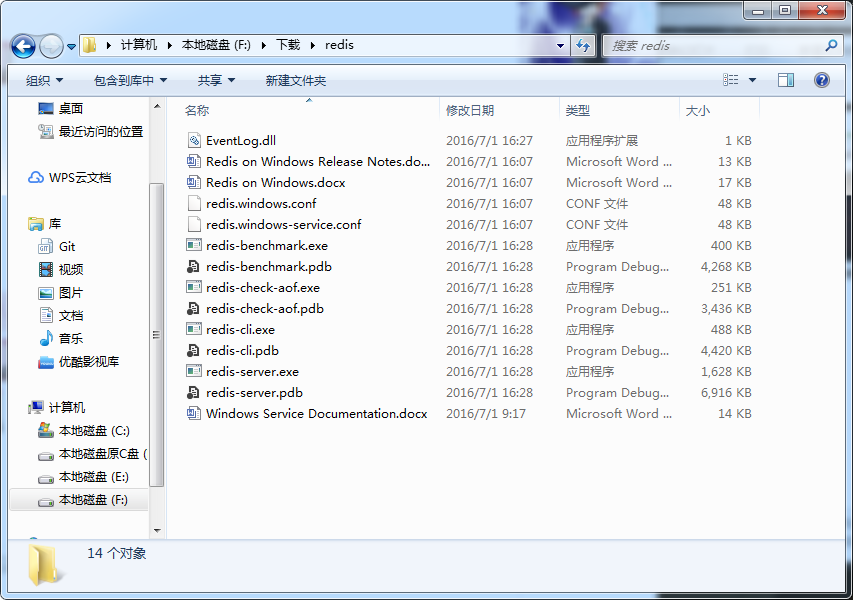Toggle the preview pane icon
This screenshot has width=853, height=600.
[x=786, y=80]
